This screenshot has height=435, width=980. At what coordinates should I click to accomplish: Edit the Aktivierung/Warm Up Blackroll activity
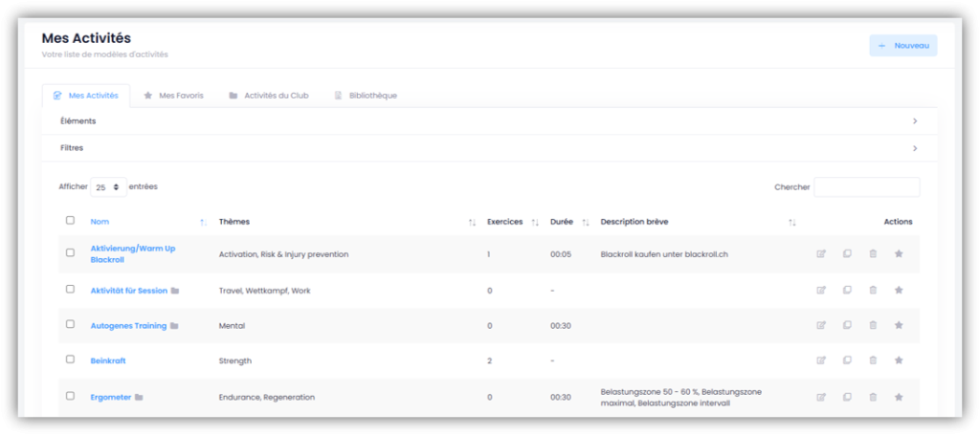[x=820, y=254]
